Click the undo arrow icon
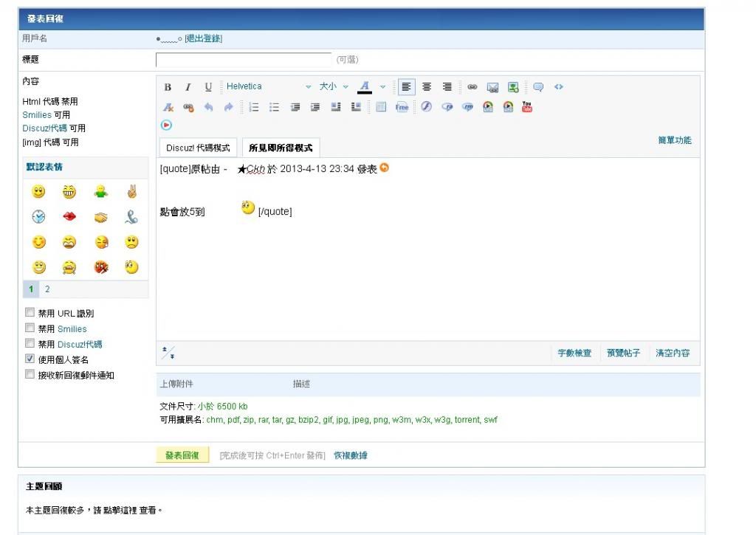Image resolution: width=756 pixels, height=535 pixels. [x=209, y=107]
